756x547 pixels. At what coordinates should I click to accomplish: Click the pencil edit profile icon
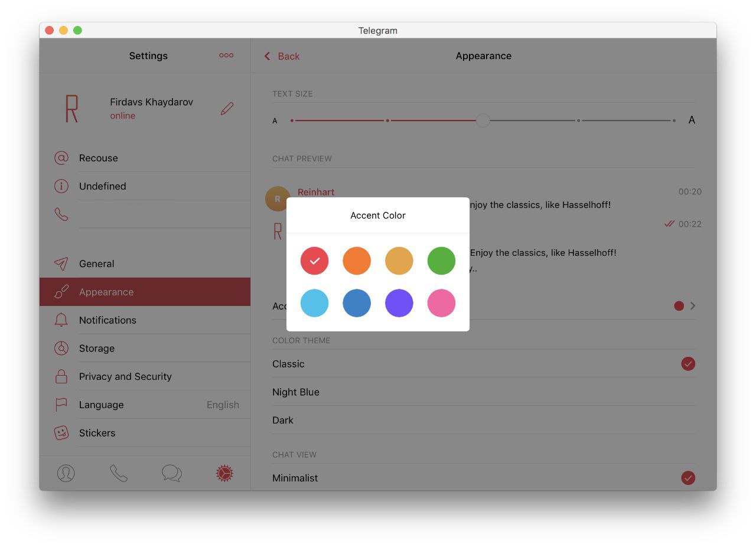pyautogui.click(x=227, y=109)
